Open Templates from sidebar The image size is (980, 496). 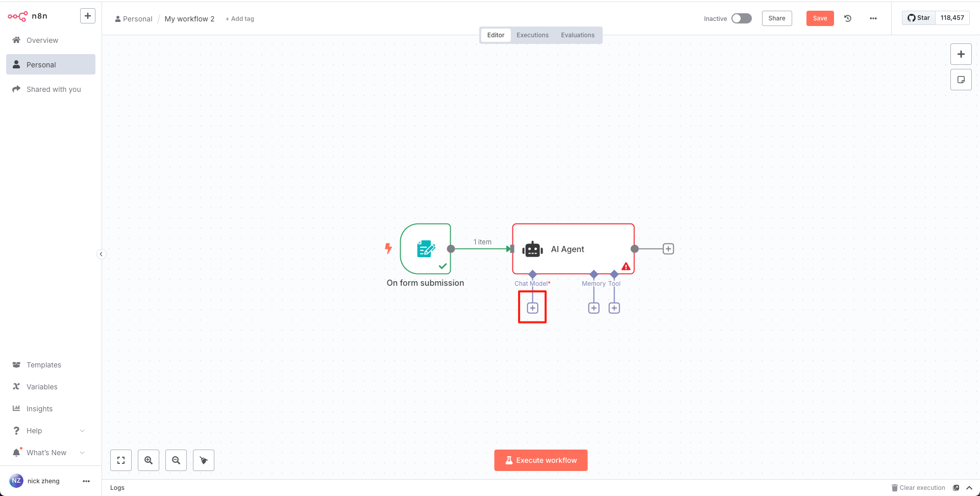(51, 365)
